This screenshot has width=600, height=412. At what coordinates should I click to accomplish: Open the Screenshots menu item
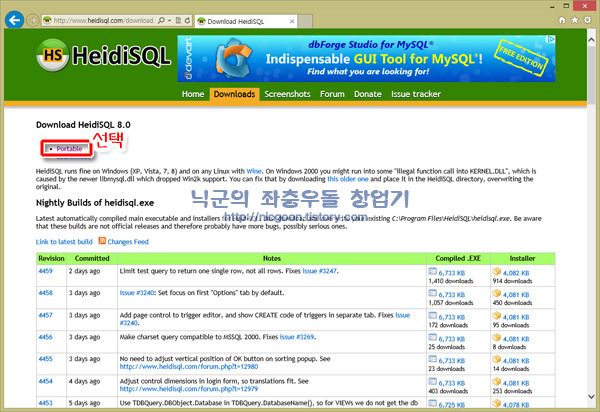click(x=287, y=94)
